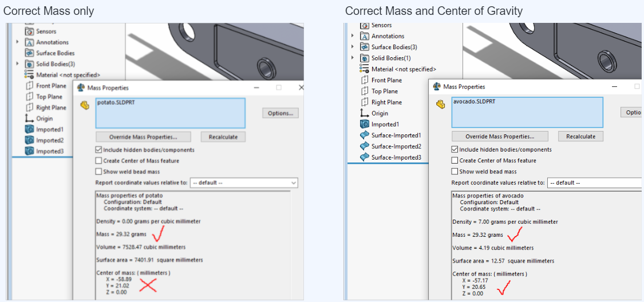The height and width of the screenshot is (302, 644).
Task: Click 'Surface area = 7401.91' line
Action: pos(149,260)
